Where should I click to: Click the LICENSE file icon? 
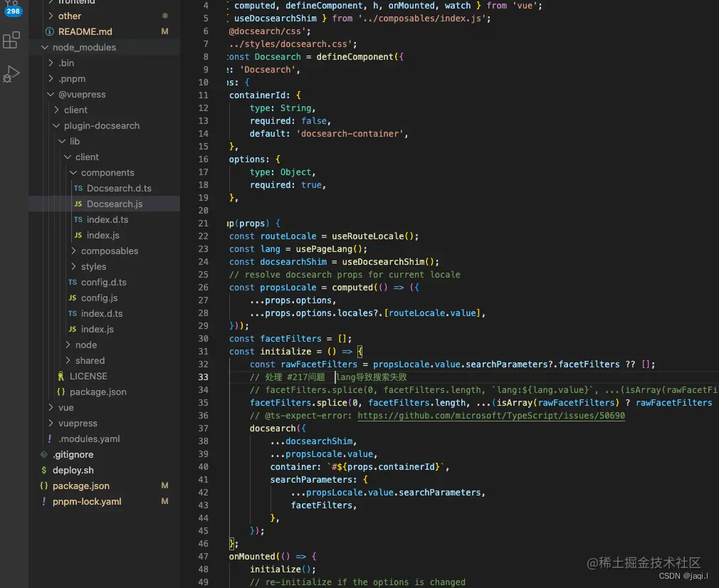point(61,376)
